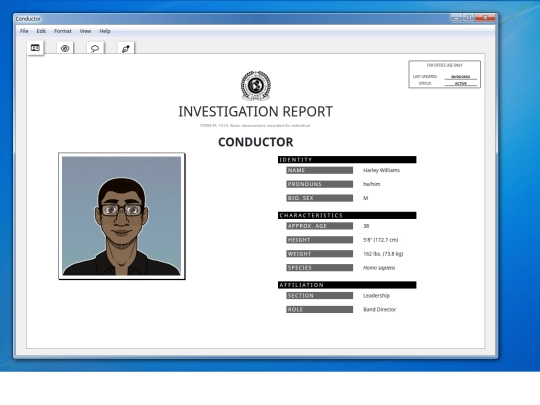Switch to the eye observations tab

(65, 48)
